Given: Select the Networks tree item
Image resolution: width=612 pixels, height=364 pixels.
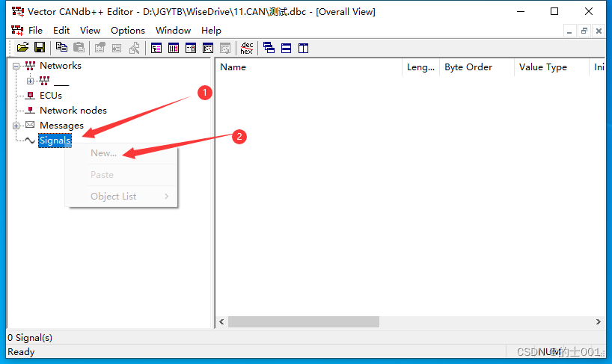Looking at the screenshot, I should click(61, 66).
